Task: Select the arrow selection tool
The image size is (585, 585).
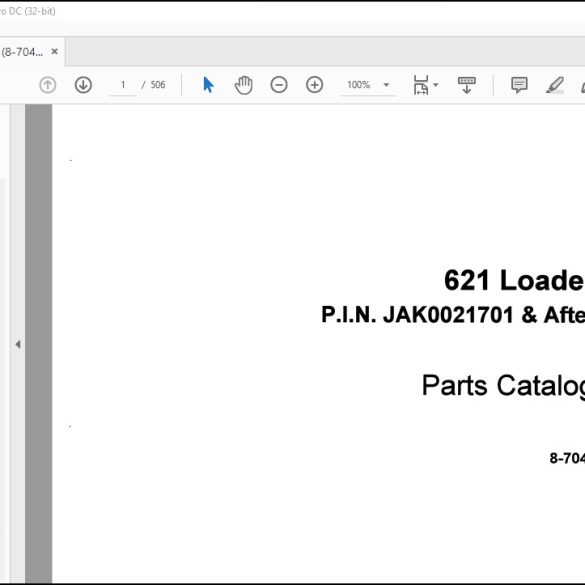Action: [208, 85]
